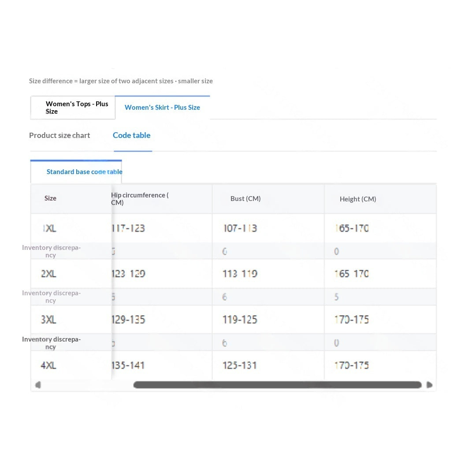The width and height of the screenshot is (476, 476).
Task: Click the size difference explanation text
Action: (121, 81)
